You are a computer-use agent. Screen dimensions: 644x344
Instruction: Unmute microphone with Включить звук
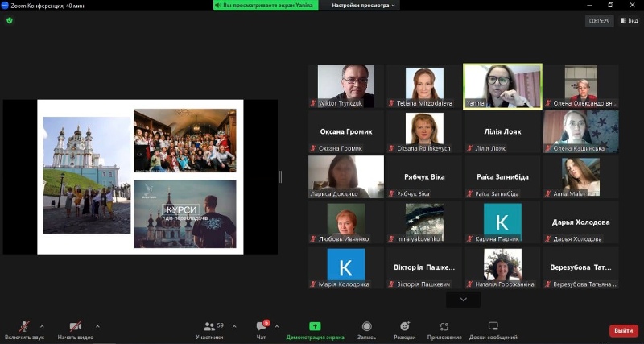click(x=24, y=330)
